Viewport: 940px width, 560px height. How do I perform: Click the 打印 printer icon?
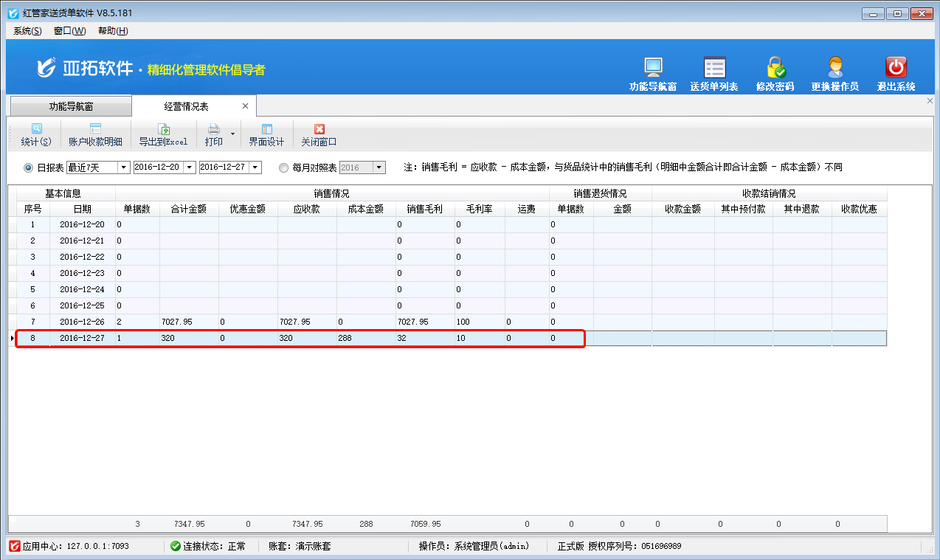click(x=213, y=129)
